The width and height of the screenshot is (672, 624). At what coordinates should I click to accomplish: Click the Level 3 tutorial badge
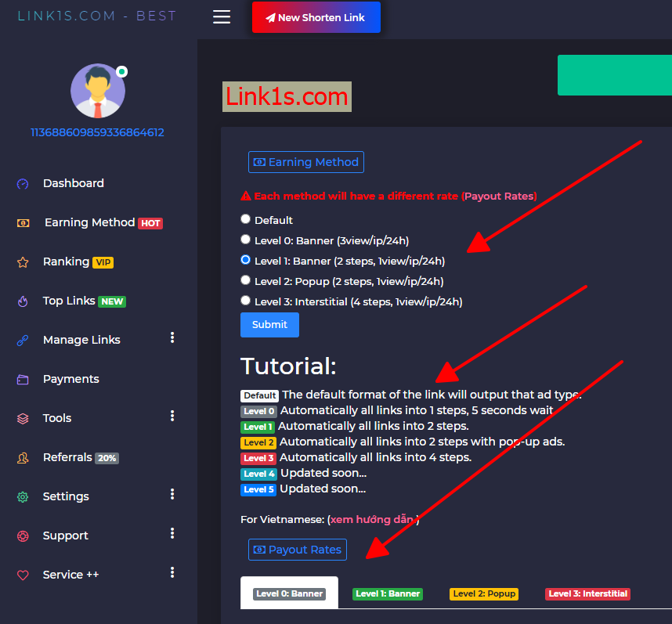(x=258, y=458)
